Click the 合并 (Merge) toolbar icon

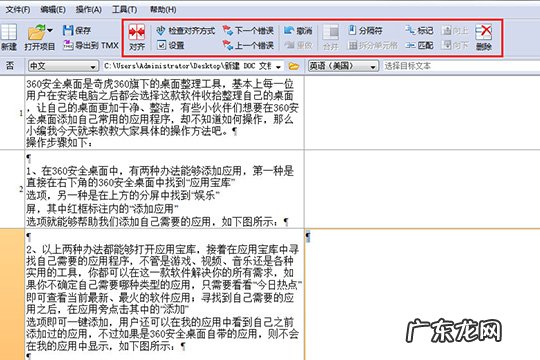[x=331, y=33]
